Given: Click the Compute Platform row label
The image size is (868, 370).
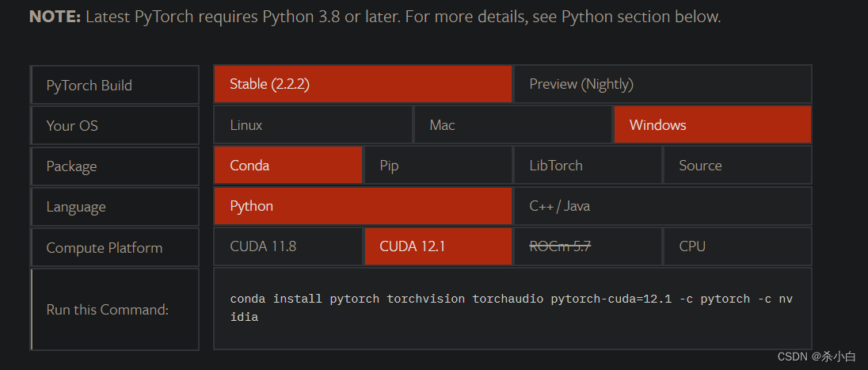Looking at the screenshot, I should point(115,247).
